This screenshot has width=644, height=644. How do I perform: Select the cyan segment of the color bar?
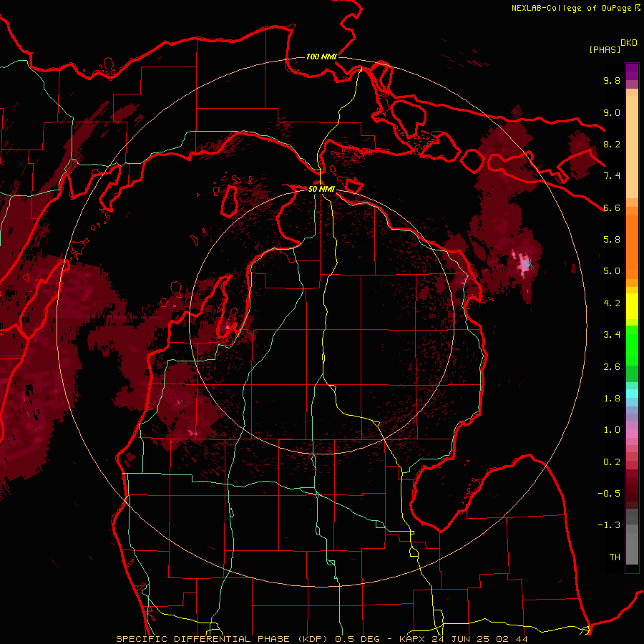click(632, 394)
